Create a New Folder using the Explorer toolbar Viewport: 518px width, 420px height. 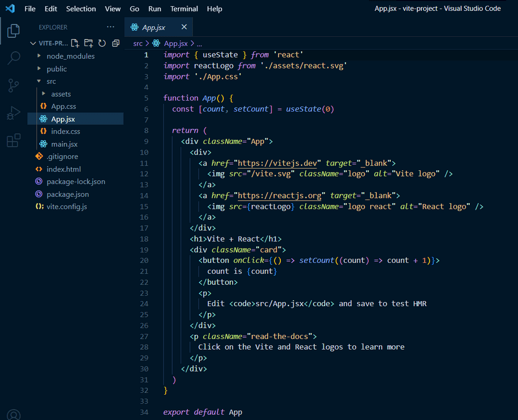(87, 43)
